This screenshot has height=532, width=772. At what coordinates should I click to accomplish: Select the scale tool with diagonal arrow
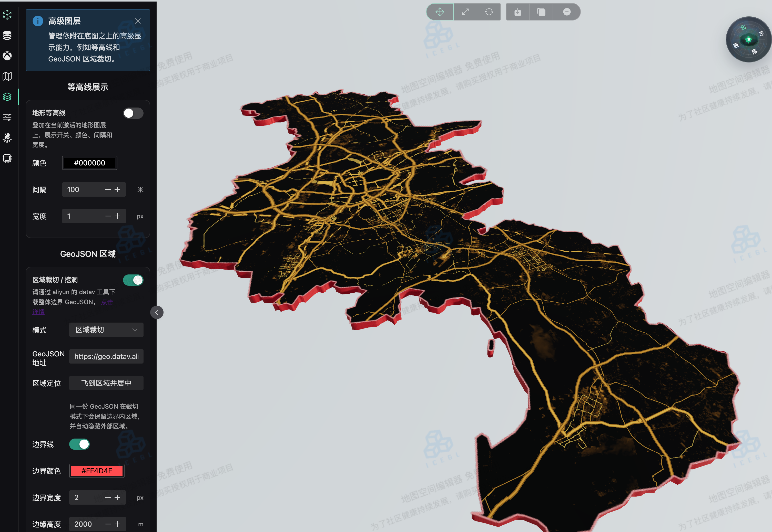click(465, 12)
